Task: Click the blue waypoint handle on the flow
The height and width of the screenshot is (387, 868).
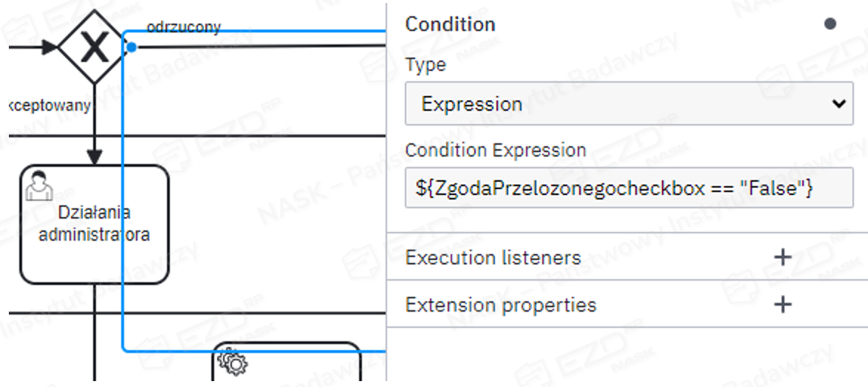Action: click(131, 48)
